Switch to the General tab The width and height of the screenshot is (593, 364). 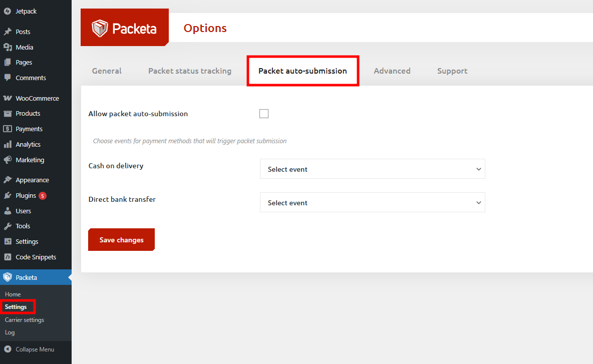tap(107, 71)
